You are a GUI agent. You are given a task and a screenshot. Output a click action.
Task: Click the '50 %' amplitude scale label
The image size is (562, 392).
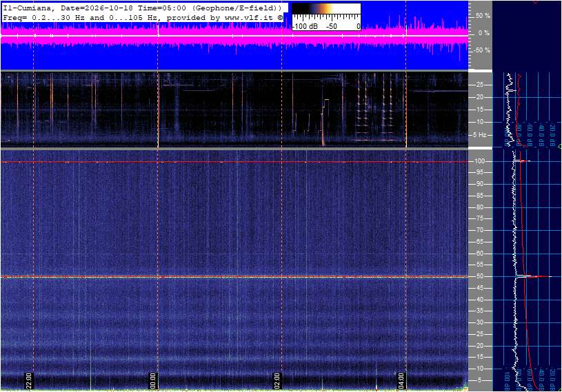tap(483, 16)
